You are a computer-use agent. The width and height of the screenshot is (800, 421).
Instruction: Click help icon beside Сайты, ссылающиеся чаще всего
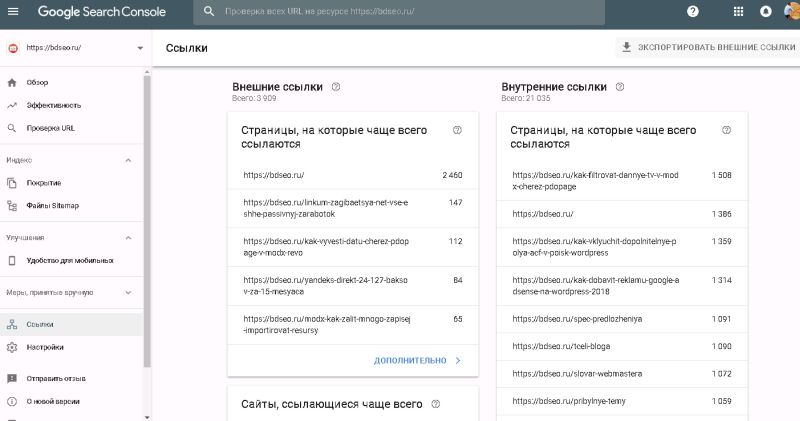click(436, 404)
